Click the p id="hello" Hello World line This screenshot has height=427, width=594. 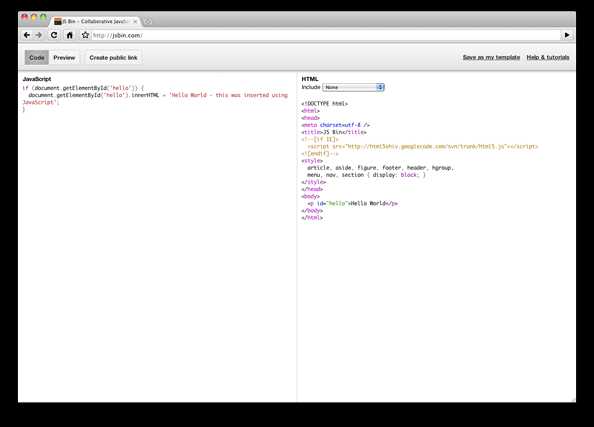(x=352, y=203)
